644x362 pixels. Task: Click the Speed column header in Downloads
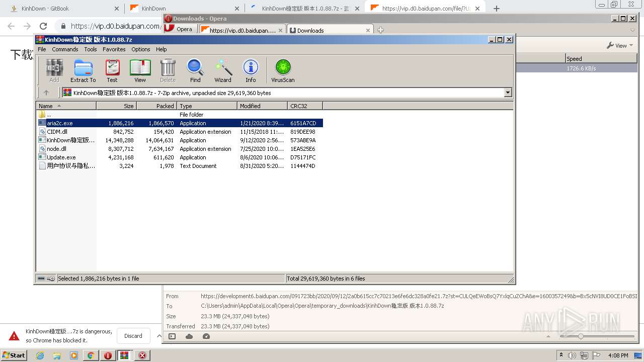pos(601,59)
